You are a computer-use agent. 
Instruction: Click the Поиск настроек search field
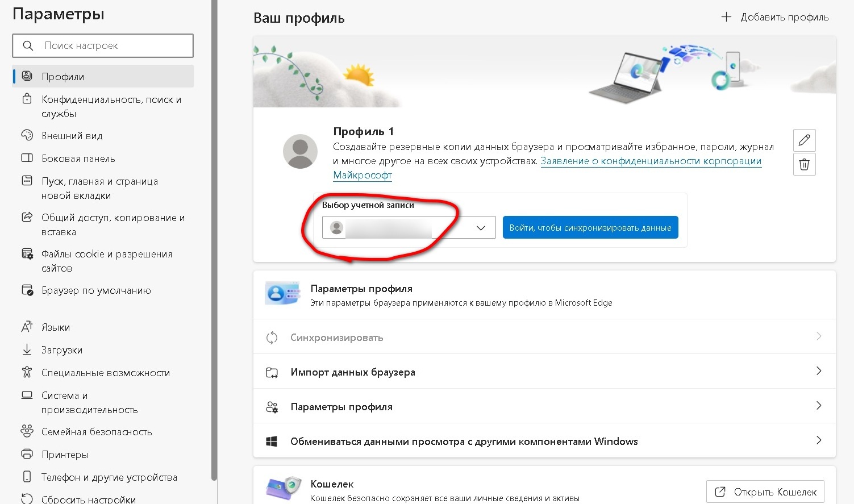103,45
